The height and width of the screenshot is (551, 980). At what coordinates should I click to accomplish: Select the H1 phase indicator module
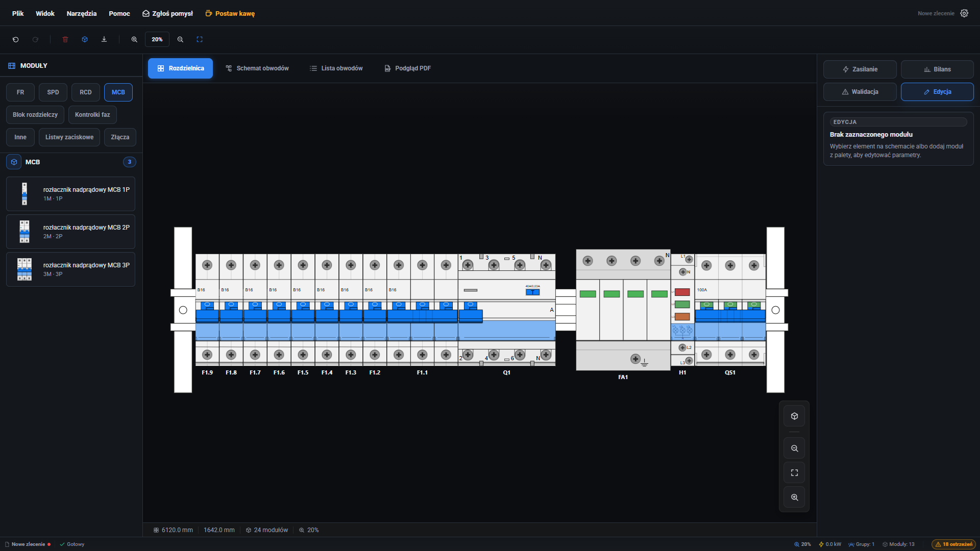(682, 310)
